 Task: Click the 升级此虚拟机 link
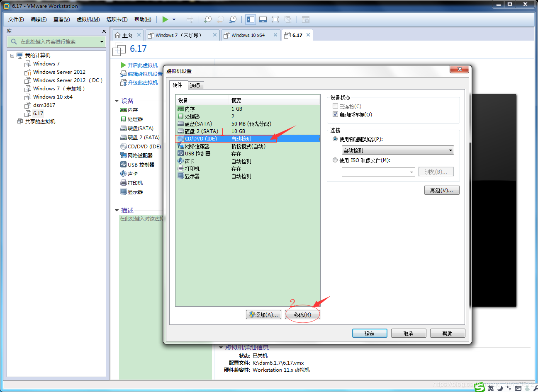click(x=143, y=82)
